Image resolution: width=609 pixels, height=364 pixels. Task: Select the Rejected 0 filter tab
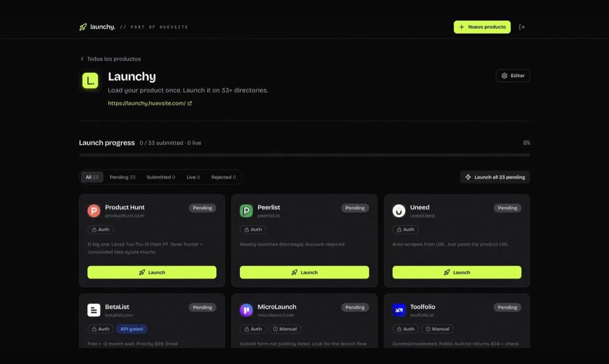[223, 177]
